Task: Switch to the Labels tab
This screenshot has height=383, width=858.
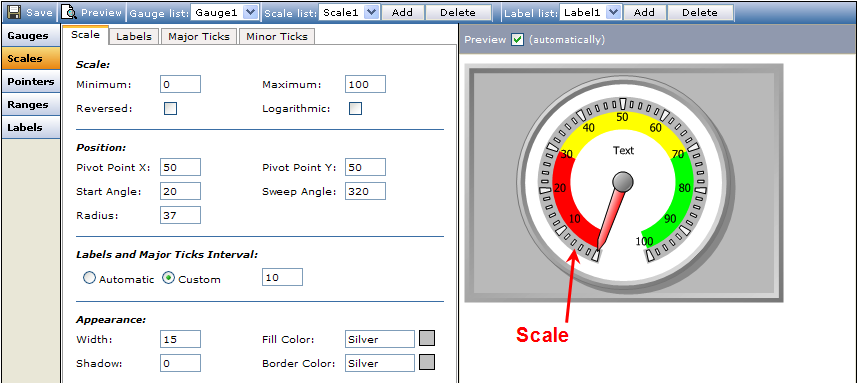Action: (134, 37)
